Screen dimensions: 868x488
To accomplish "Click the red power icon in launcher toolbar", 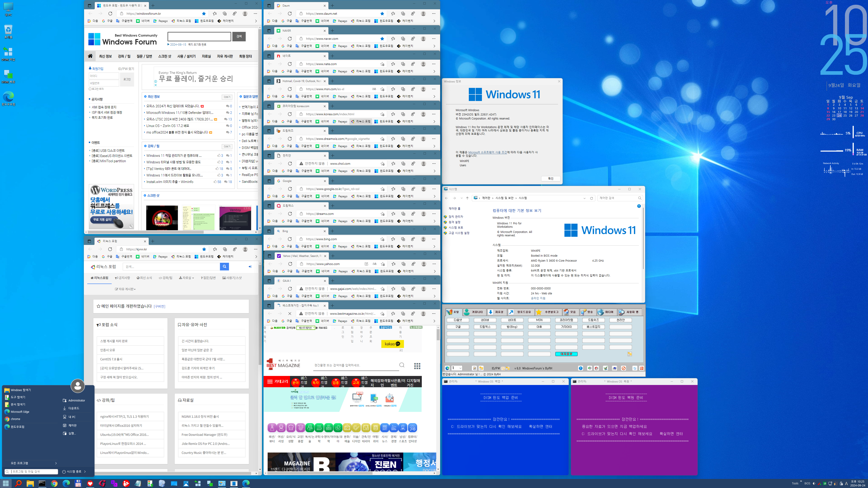I will click(x=642, y=368).
